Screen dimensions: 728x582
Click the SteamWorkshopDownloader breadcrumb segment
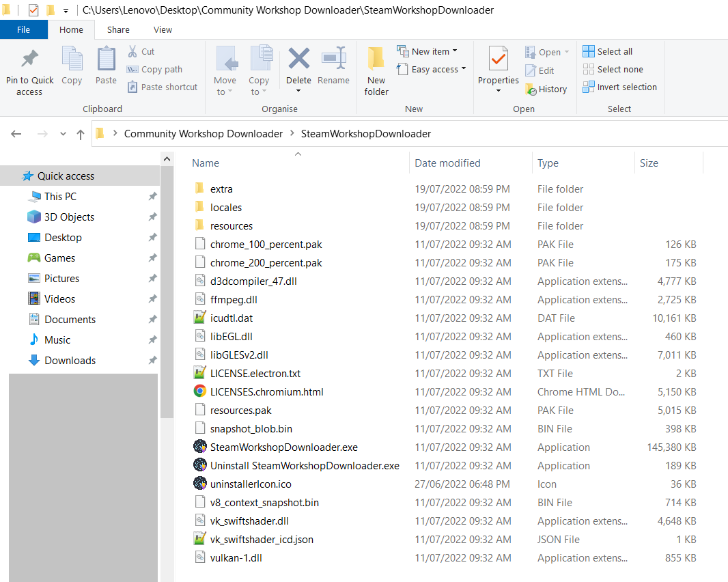coord(366,134)
